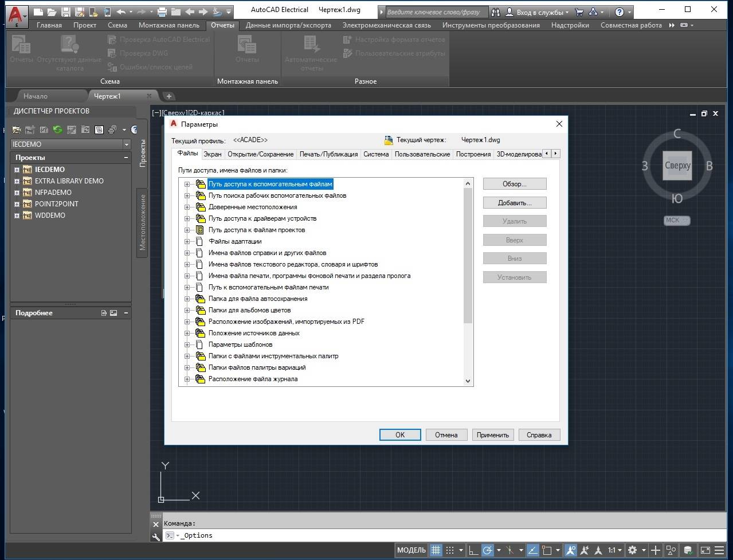
Task: Toggle snap mode dots icon
Action: (450, 550)
